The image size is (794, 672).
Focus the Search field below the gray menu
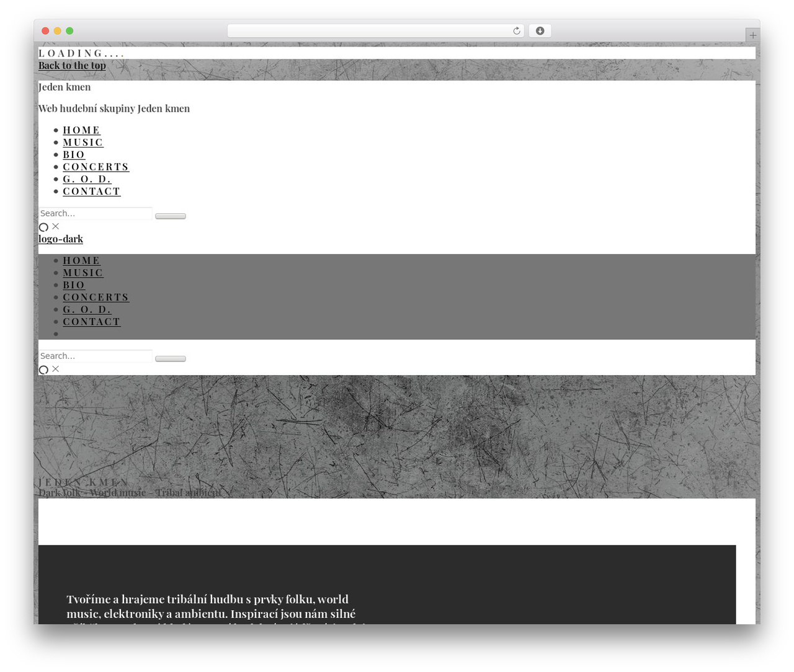click(96, 356)
